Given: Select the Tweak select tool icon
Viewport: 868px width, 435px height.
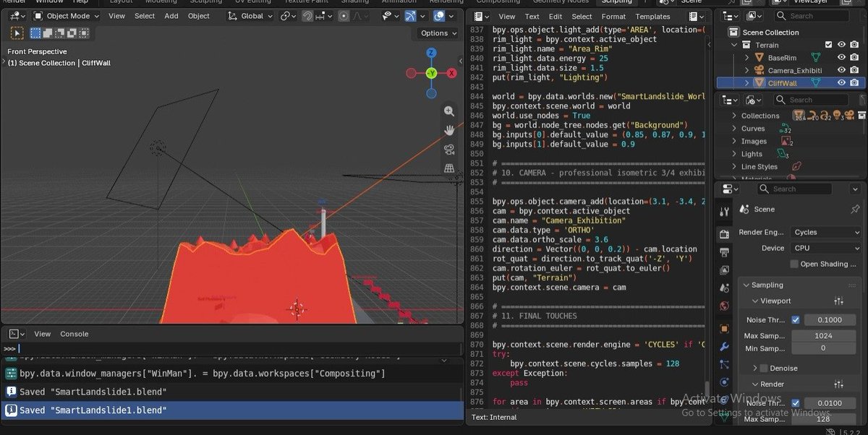Looking at the screenshot, I should pyautogui.click(x=17, y=33).
